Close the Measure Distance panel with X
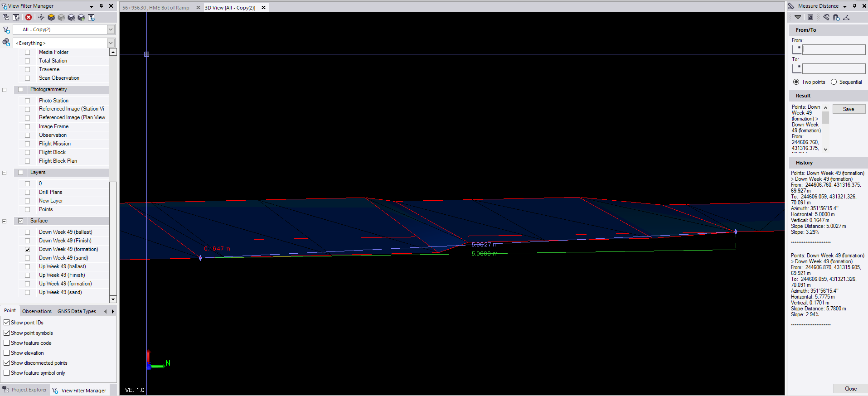The image size is (868, 396). click(863, 6)
